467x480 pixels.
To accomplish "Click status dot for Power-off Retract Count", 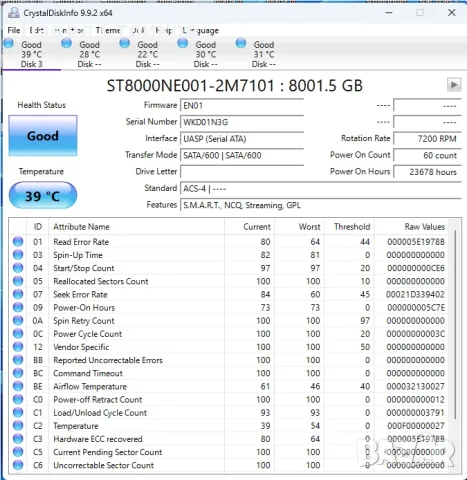I will click(18, 399).
